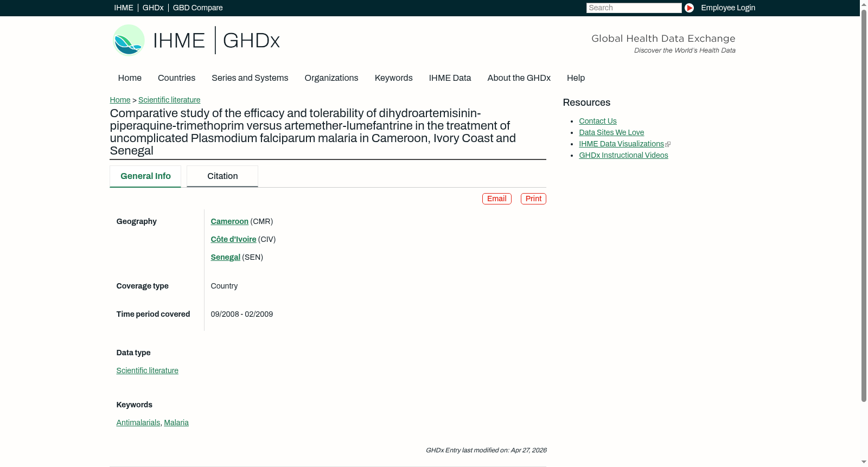
Task: Click the GHDx link in top bar
Action: 153,8
